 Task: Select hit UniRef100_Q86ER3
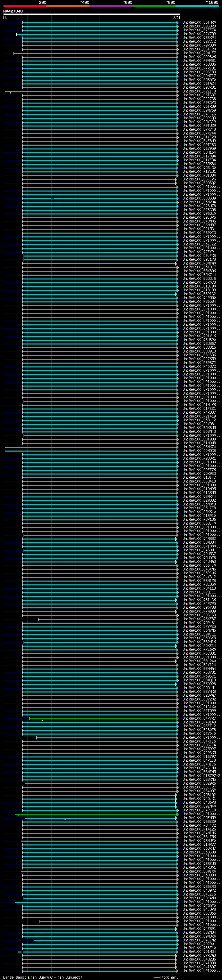tap(199, 886)
